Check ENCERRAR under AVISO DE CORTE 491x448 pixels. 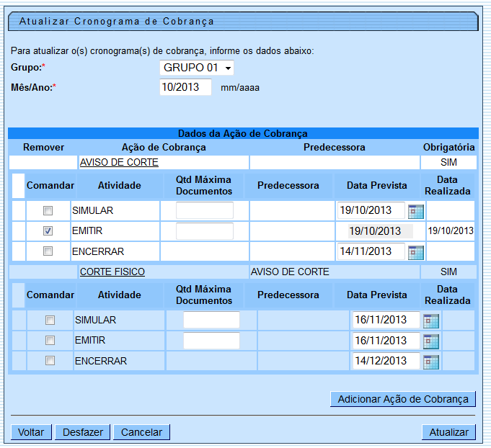48,251
